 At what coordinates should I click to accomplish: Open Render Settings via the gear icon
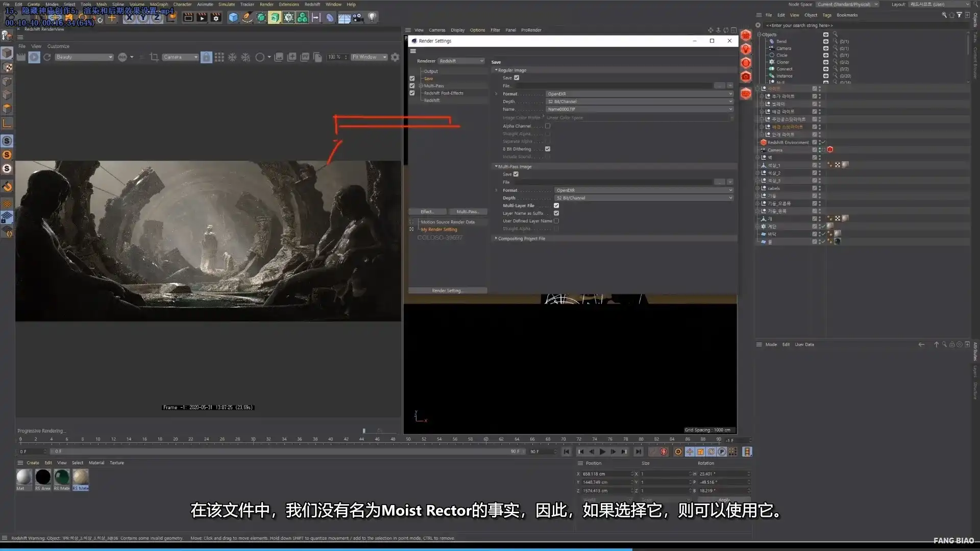(216, 17)
